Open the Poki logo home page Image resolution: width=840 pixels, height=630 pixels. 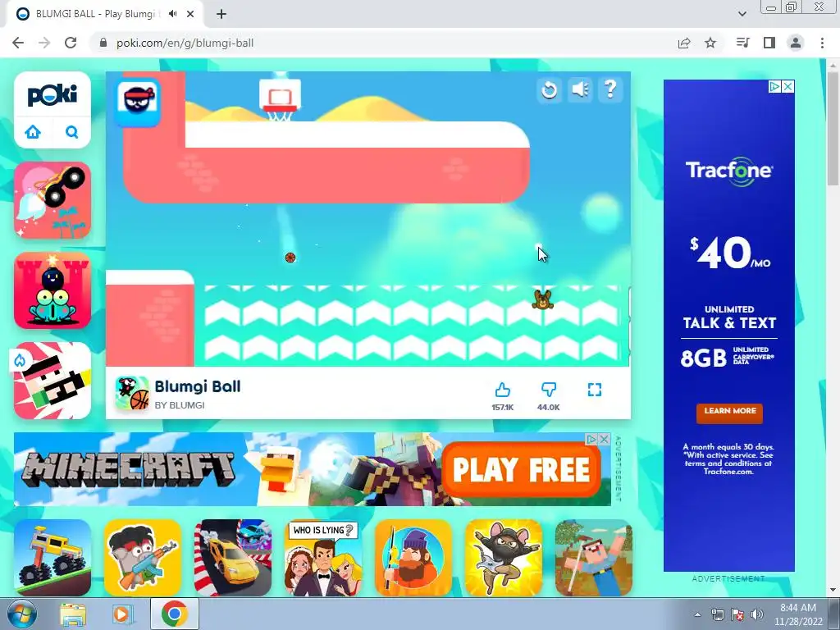52,95
